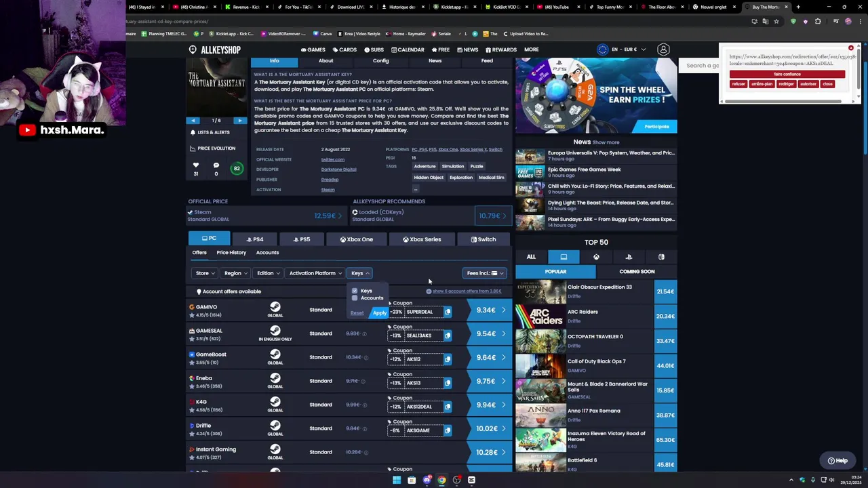Open Price Evolution chart
This screenshot has width=868, height=488.
click(213, 148)
